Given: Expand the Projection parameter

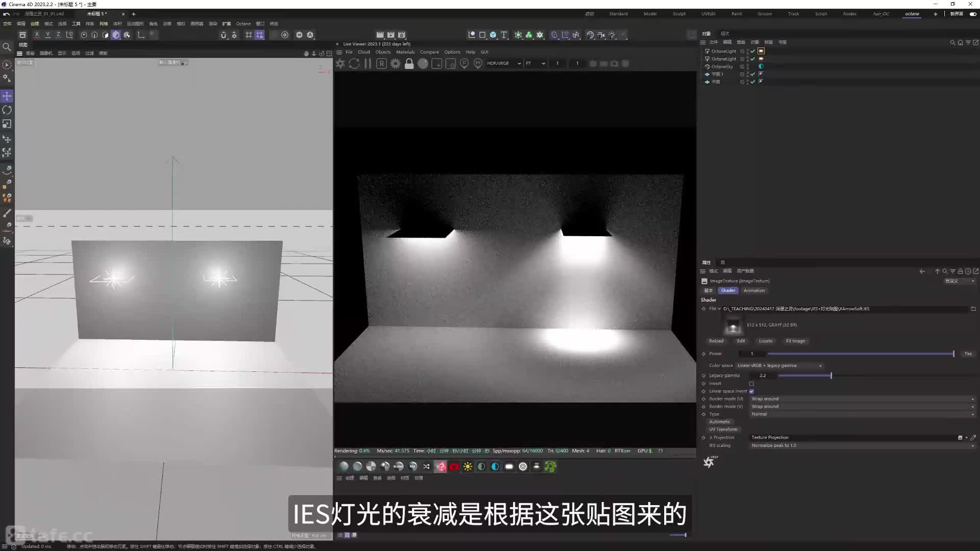Looking at the screenshot, I should (710, 438).
